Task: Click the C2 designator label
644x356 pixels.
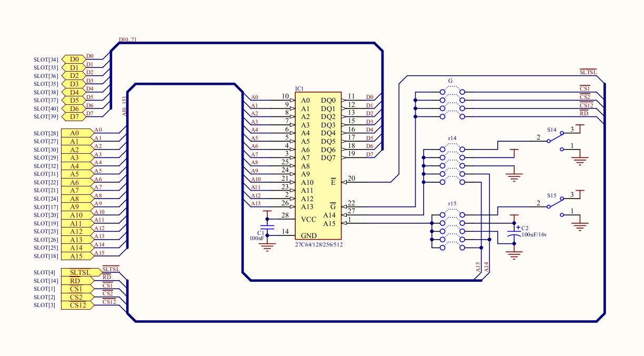Action: click(525, 229)
